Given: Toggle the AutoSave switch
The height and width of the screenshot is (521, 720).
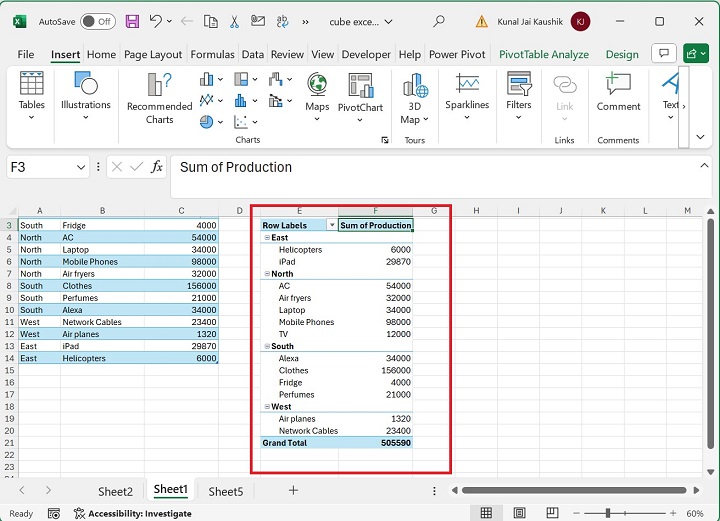Looking at the screenshot, I should coord(97,21).
